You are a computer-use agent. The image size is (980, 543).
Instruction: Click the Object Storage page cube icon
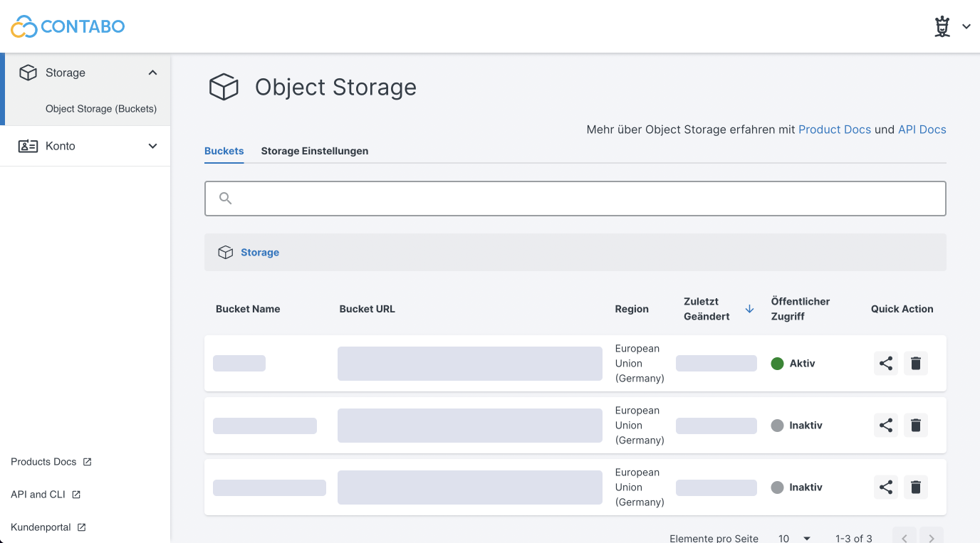224,88
